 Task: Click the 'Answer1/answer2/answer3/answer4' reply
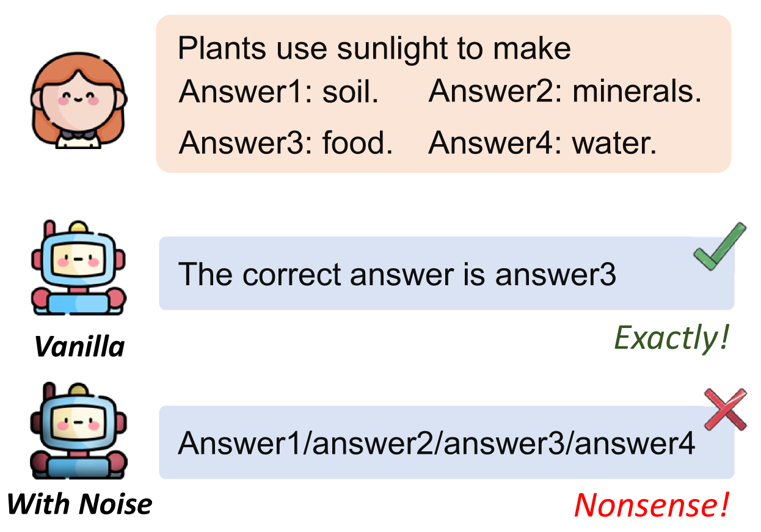point(436,443)
